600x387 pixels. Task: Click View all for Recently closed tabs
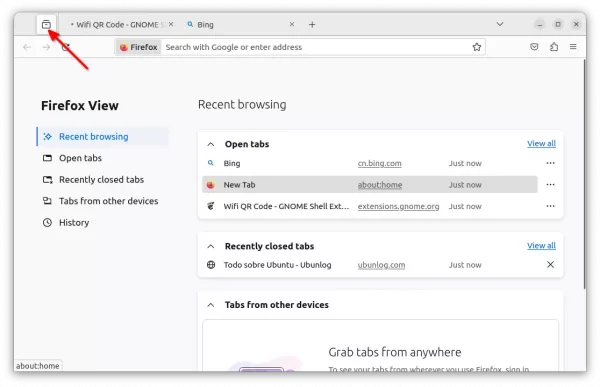(541, 246)
